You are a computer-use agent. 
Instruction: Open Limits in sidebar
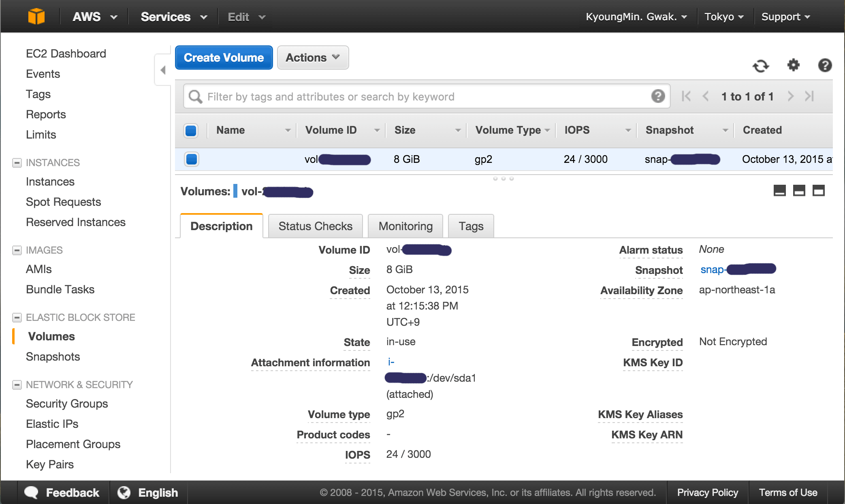[41, 135]
